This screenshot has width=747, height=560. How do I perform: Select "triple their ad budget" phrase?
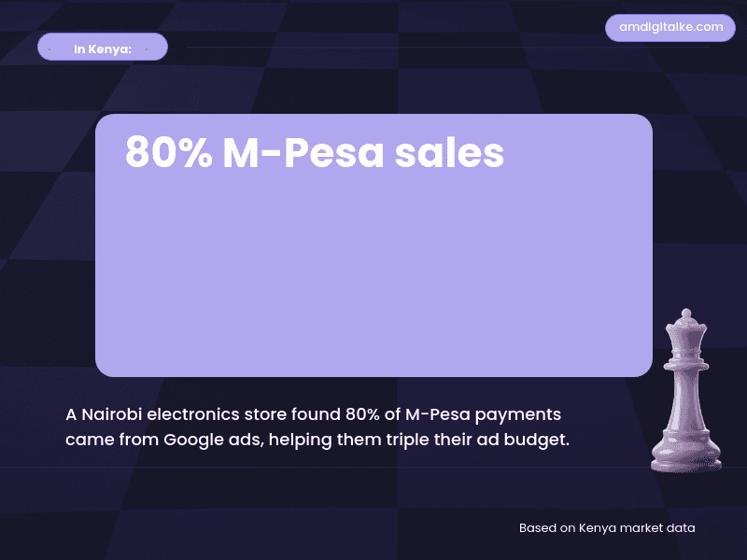point(479,440)
